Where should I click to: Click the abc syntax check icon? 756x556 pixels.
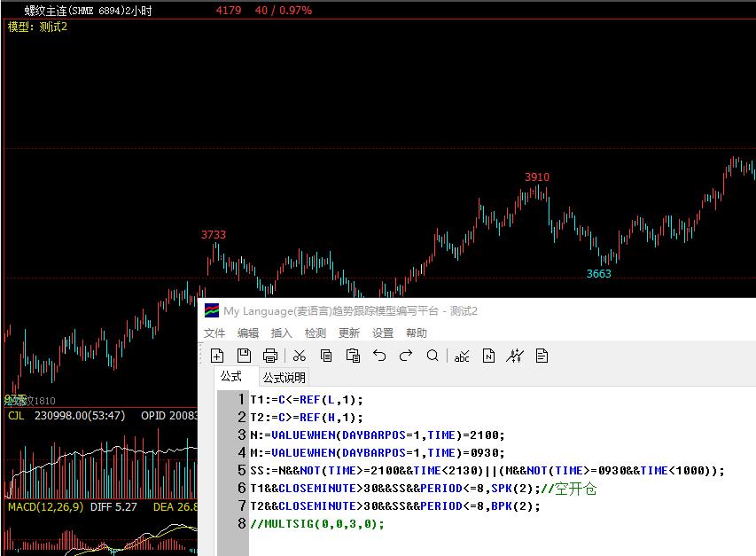click(x=462, y=356)
